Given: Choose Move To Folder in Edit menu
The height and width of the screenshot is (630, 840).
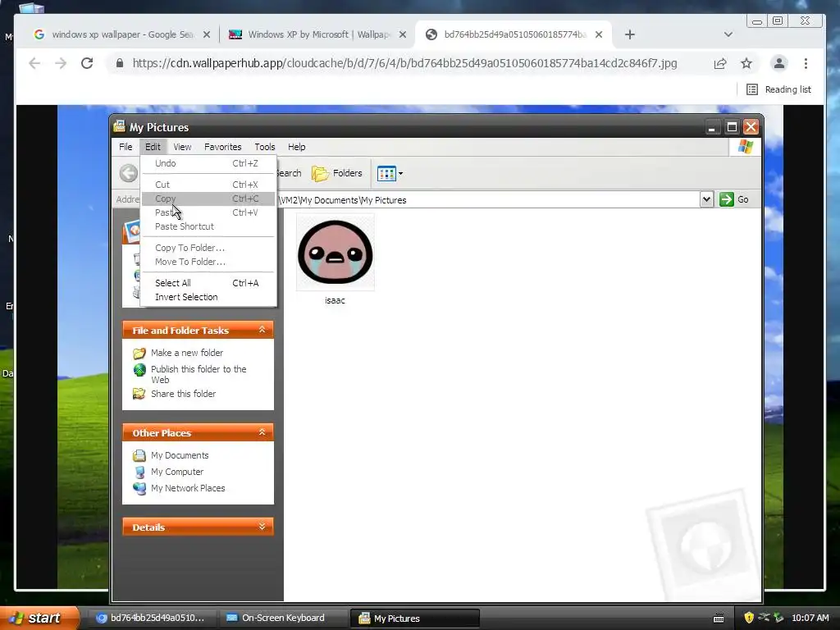Looking at the screenshot, I should coord(208,262).
